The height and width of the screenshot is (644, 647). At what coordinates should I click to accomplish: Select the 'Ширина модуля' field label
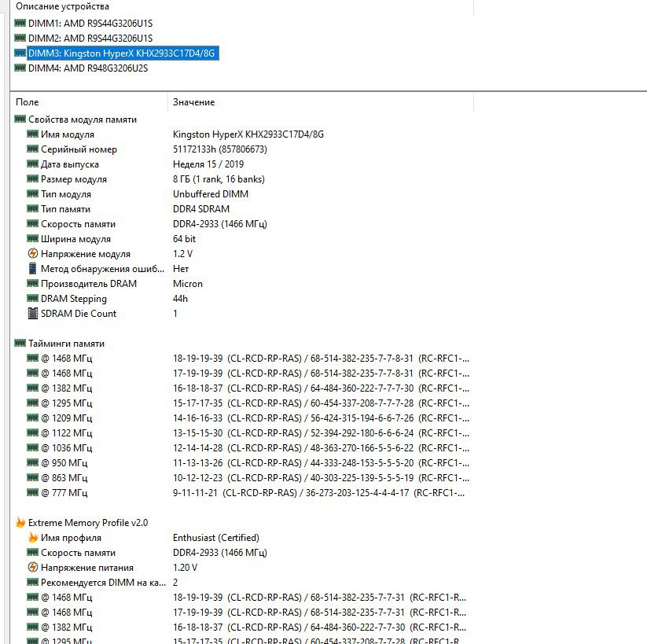75,239
